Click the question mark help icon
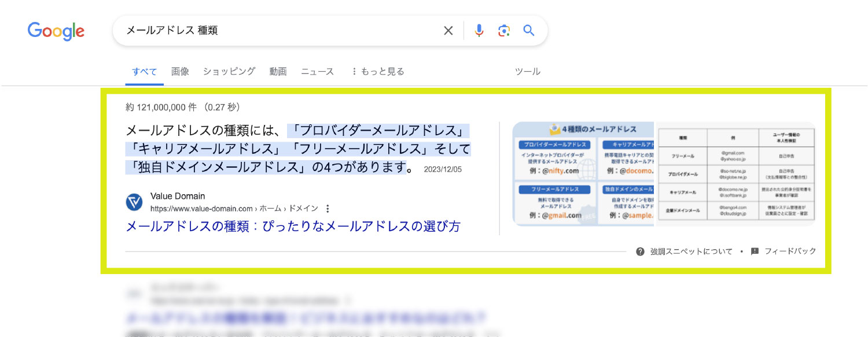 point(640,251)
